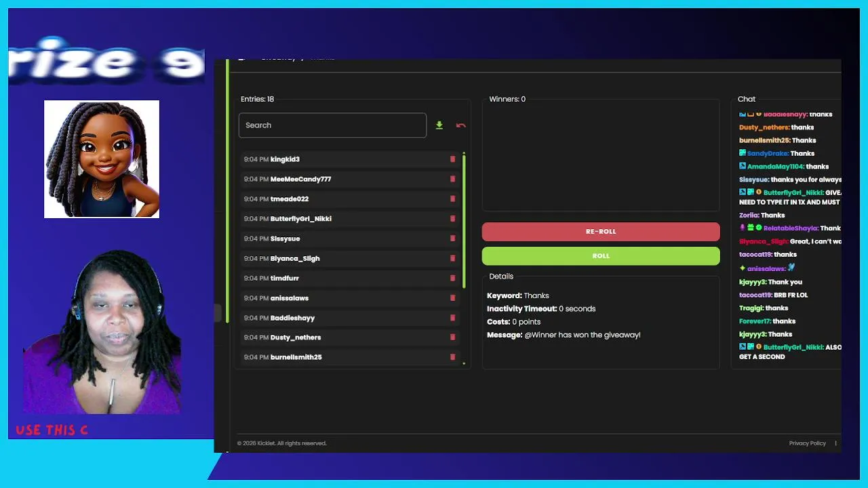Click AmandaMay1104's chat message

(x=784, y=166)
